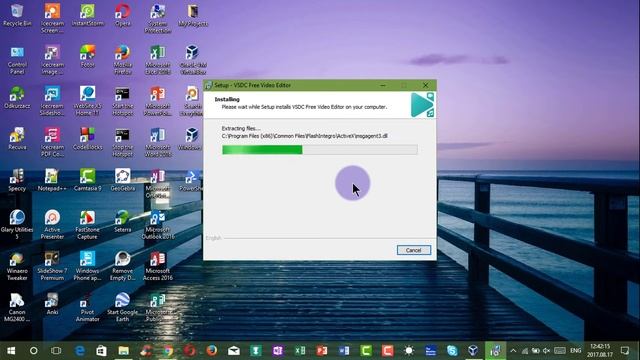Select the WebSite X5 Home shortcut
This screenshot has width=640, height=360.
pyautogui.click(x=87, y=101)
